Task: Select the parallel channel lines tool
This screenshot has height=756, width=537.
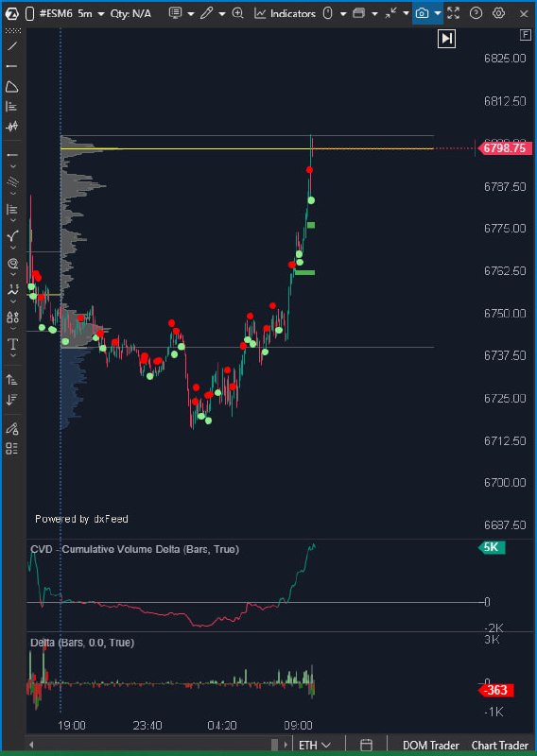Action: tap(12, 181)
